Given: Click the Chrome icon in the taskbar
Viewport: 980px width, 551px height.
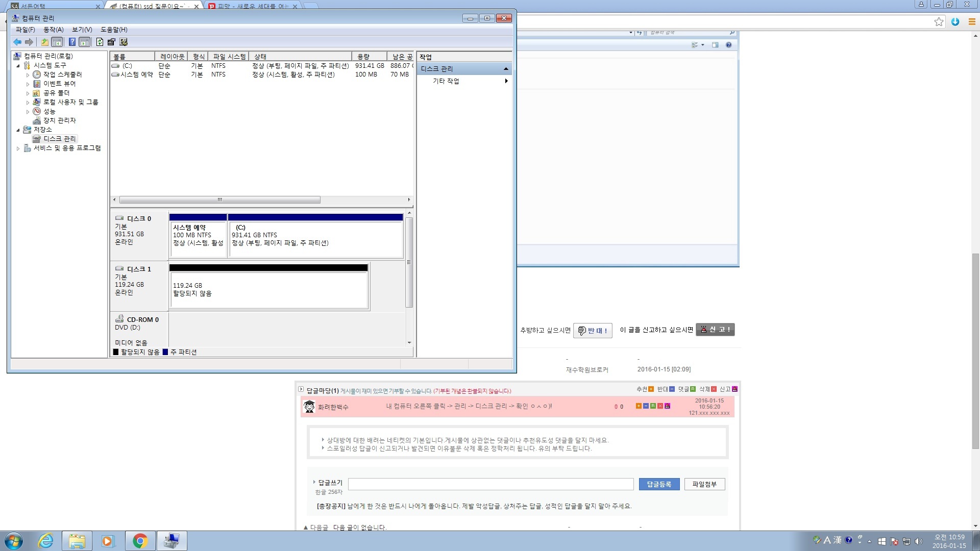Looking at the screenshot, I should tap(140, 541).
